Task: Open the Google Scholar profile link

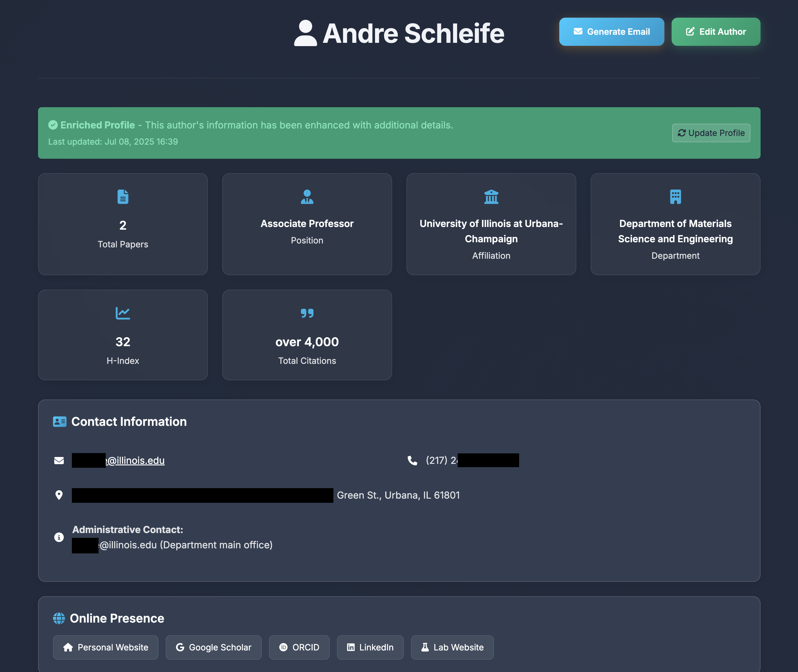Action: click(x=213, y=647)
